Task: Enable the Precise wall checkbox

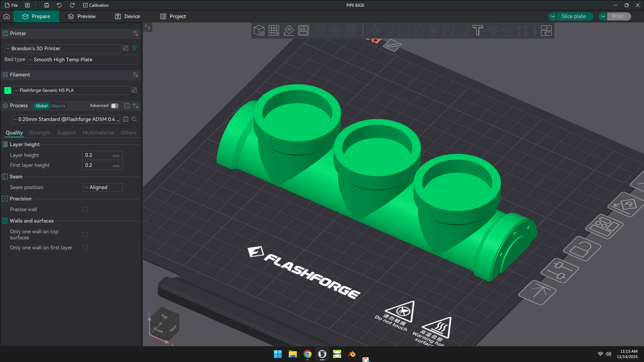Action: pyautogui.click(x=85, y=209)
